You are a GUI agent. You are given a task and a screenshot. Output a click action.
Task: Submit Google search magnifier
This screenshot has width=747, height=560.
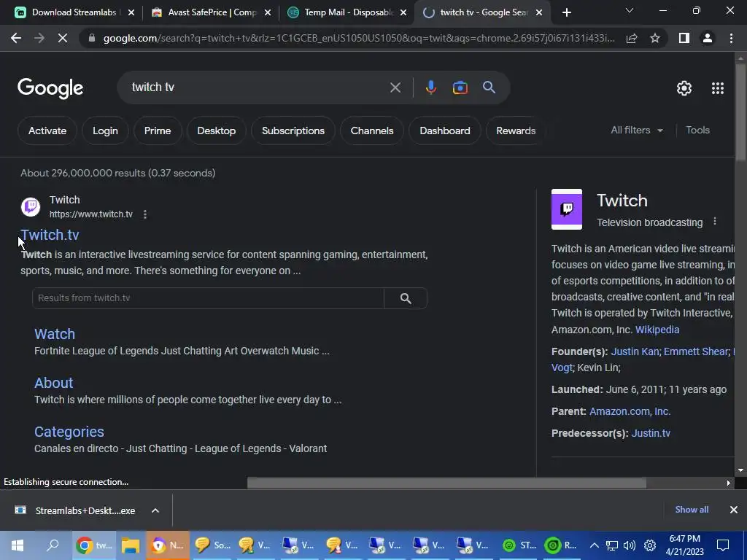click(x=489, y=87)
